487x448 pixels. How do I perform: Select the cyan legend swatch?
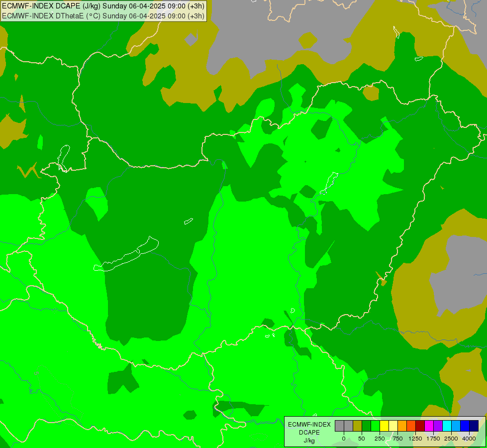447,426
